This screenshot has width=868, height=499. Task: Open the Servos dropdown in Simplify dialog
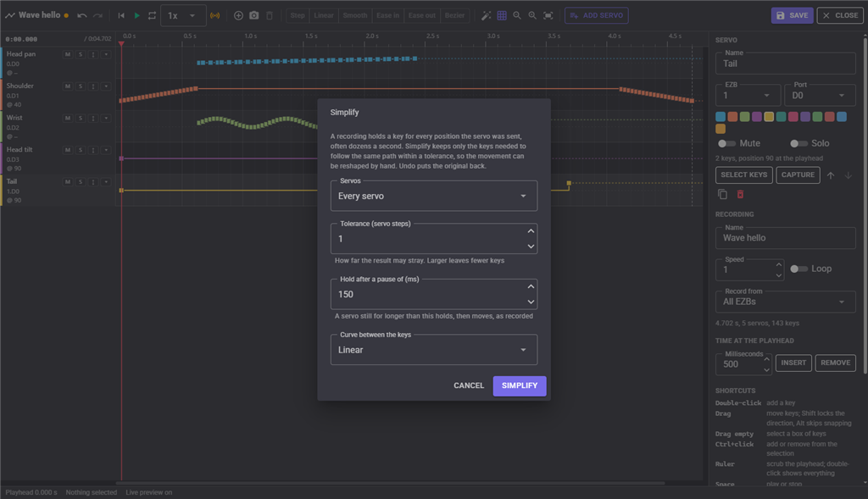point(434,196)
